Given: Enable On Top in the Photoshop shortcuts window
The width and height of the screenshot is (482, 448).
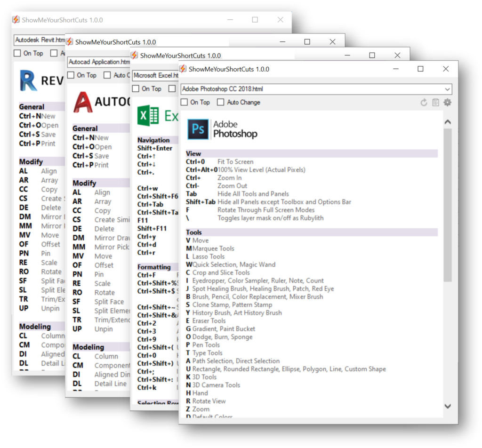Looking at the screenshot, I should click(x=184, y=102).
